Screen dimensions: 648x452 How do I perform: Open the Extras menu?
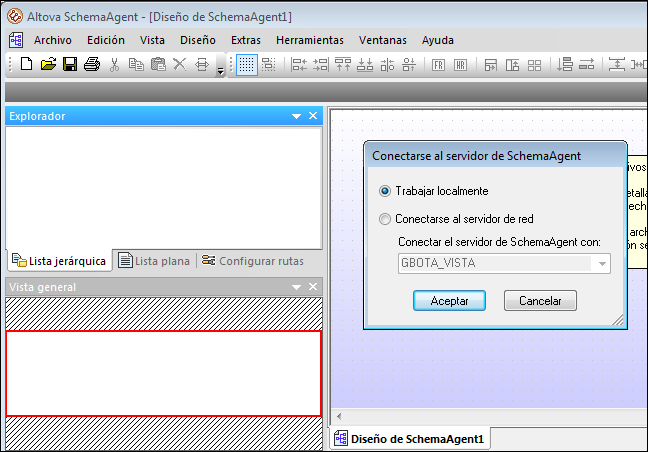(246, 40)
